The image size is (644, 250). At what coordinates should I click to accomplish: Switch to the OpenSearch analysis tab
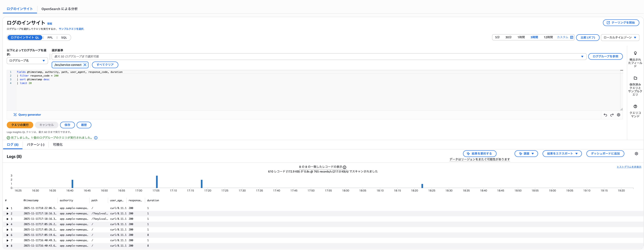[x=60, y=9]
